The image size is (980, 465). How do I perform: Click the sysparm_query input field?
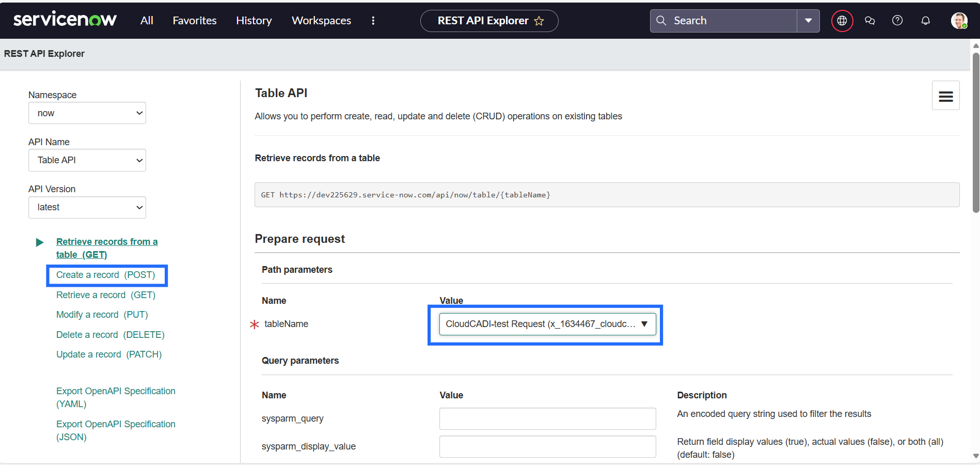click(547, 419)
